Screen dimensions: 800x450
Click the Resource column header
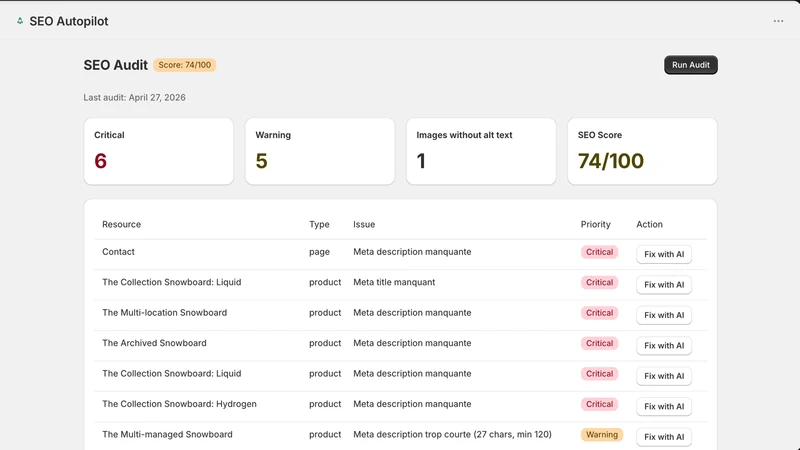point(121,224)
